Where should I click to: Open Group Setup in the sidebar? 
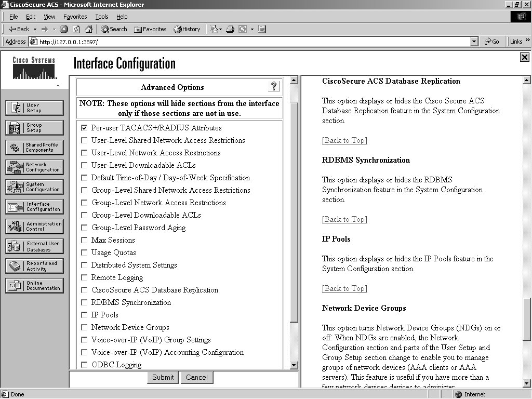click(34, 128)
